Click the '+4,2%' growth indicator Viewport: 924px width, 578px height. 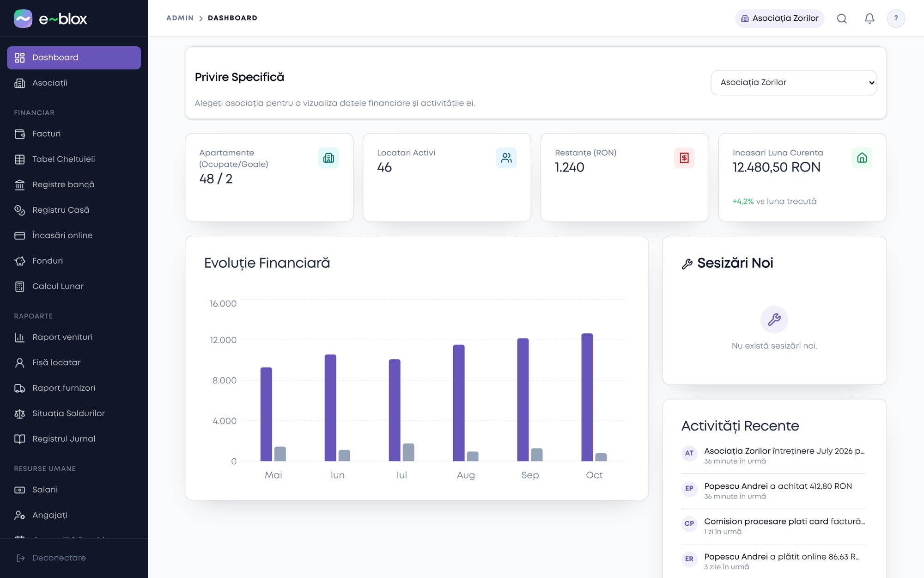[743, 202]
